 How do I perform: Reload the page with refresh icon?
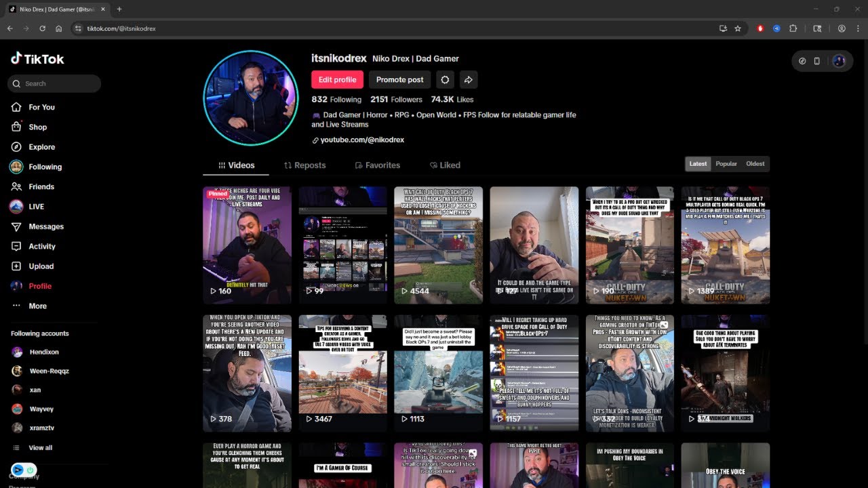point(42,28)
